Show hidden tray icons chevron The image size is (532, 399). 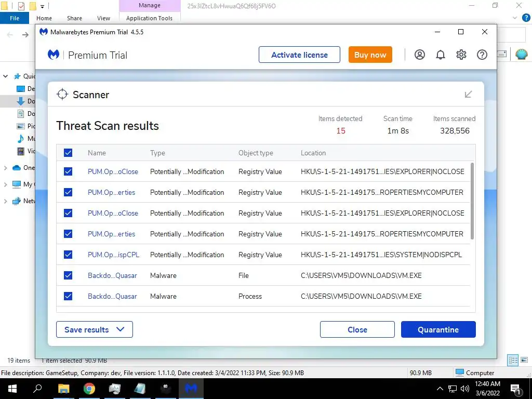pos(440,389)
